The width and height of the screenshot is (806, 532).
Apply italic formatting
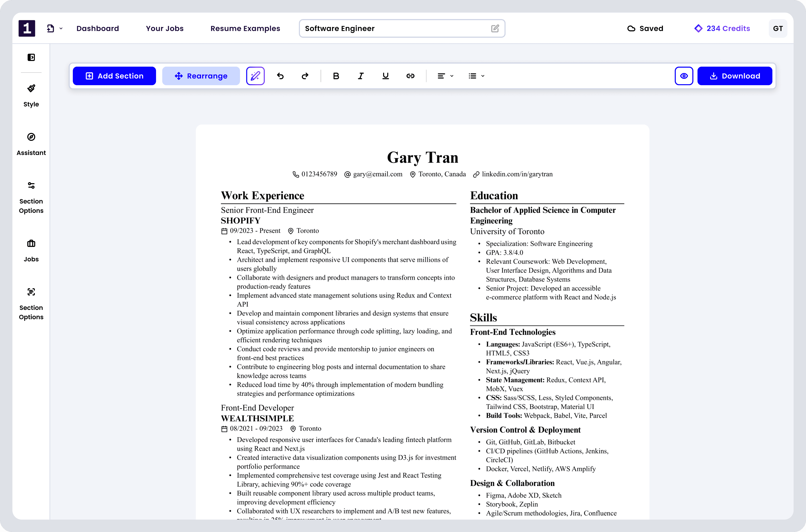click(361, 76)
